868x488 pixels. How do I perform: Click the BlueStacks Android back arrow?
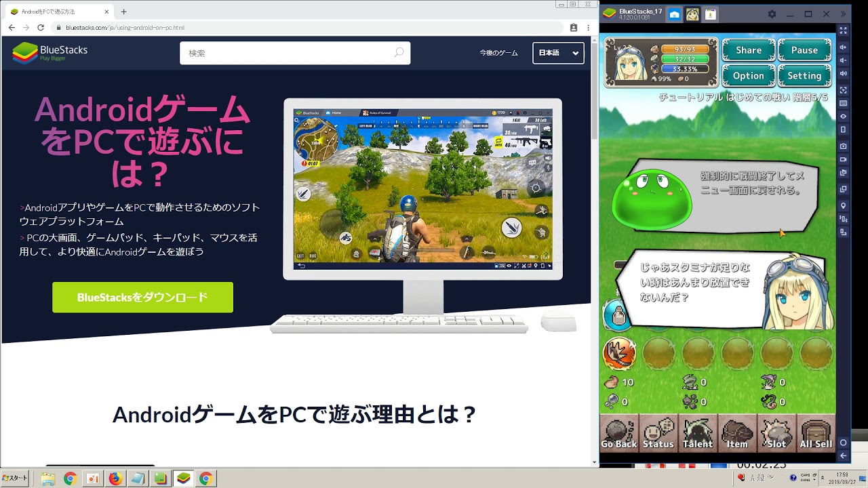843,456
